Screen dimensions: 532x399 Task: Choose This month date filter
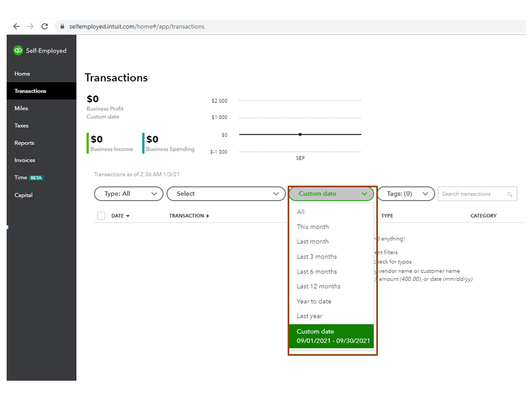pyautogui.click(x=331, y=227)
